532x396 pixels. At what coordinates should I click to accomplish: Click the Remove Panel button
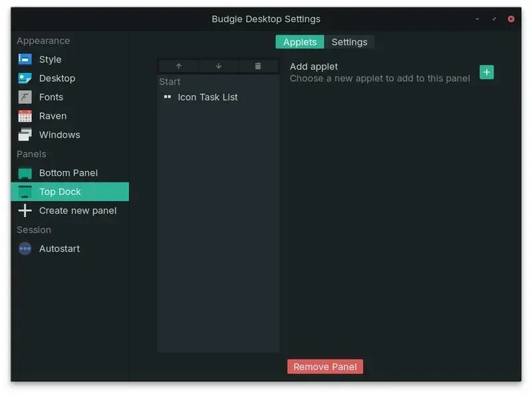(325, 367)
